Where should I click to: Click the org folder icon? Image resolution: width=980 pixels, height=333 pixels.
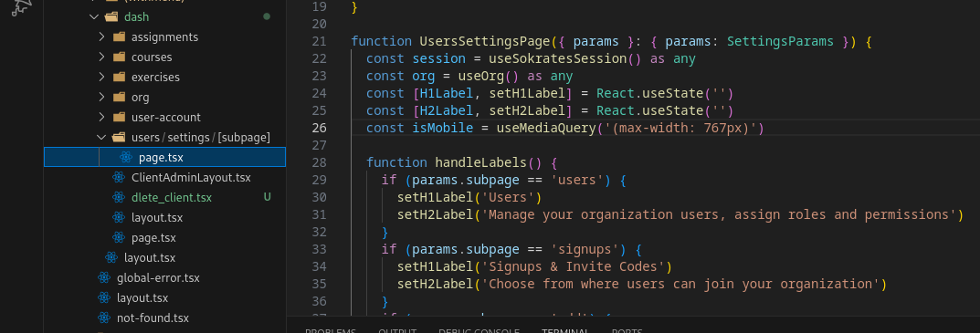click(119, 97)
